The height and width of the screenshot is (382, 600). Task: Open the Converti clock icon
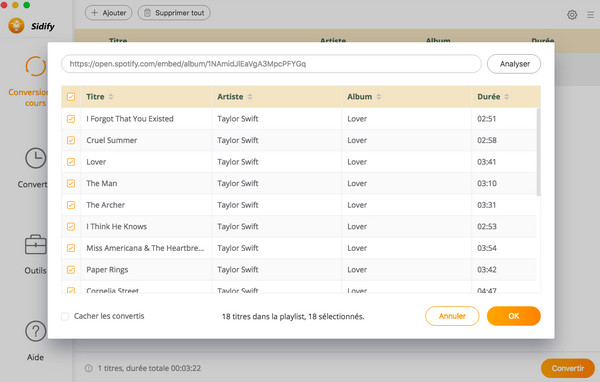click(x=36, y=158)
